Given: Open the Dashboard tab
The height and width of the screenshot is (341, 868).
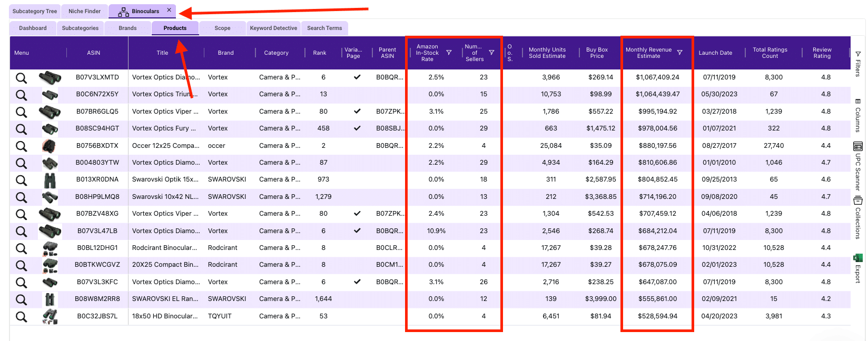Looking at the screenshot, I should pyautogui.click(x=33, y=28).
